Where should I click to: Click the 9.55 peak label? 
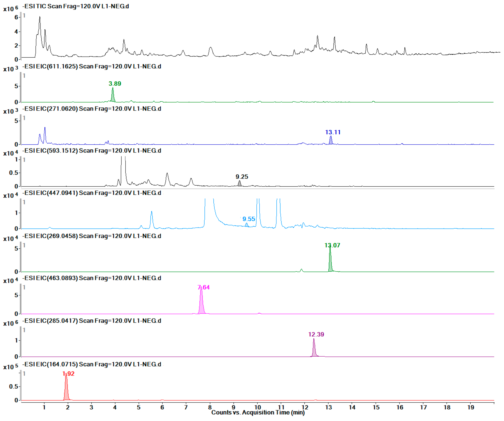(x=249, y=219)
